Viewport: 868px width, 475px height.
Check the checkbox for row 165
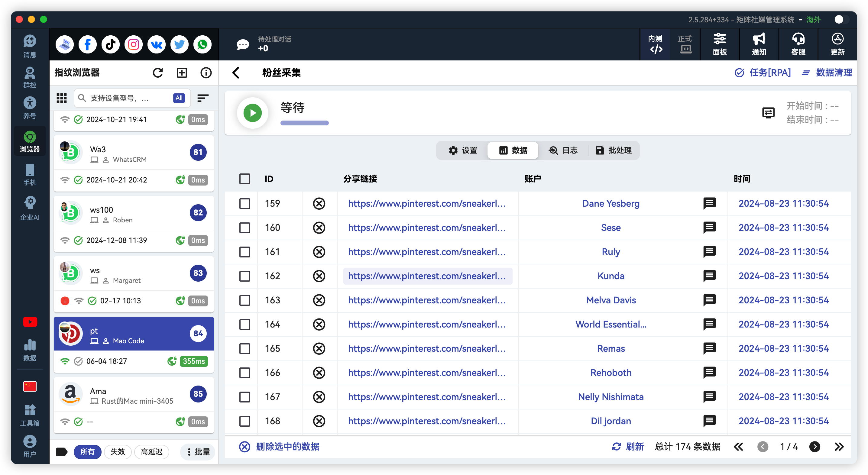pyautogui.click(x=245, y=349)
